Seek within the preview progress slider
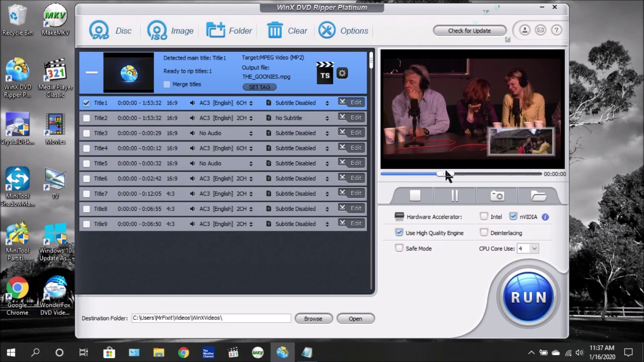 coord(461,174)
